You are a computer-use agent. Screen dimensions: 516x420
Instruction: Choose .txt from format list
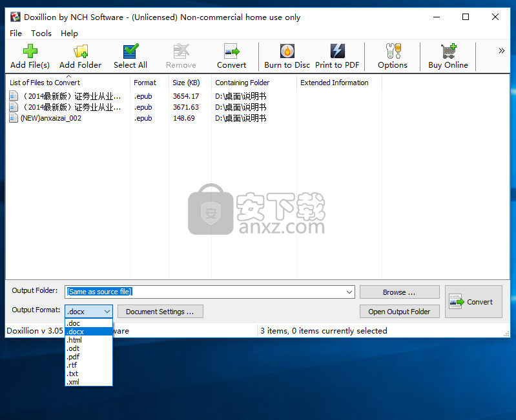[x=89, y=374]
